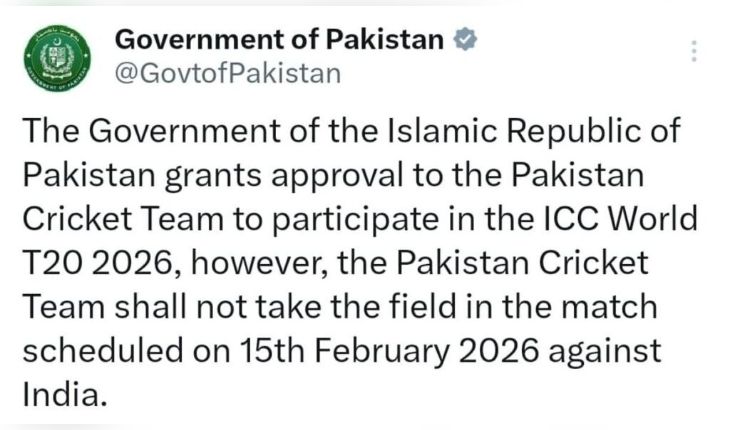The height and width of the screenshot is (430, 730).
Task: Open the tweet by clicking its body text
Action: (350, 262)
